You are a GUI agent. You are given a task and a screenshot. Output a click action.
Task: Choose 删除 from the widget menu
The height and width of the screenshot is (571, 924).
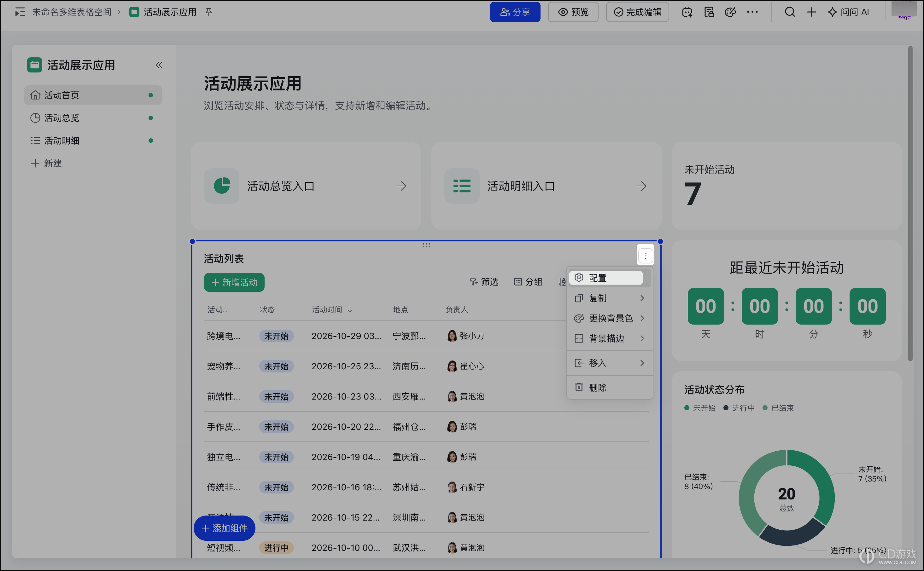(610, 388)
